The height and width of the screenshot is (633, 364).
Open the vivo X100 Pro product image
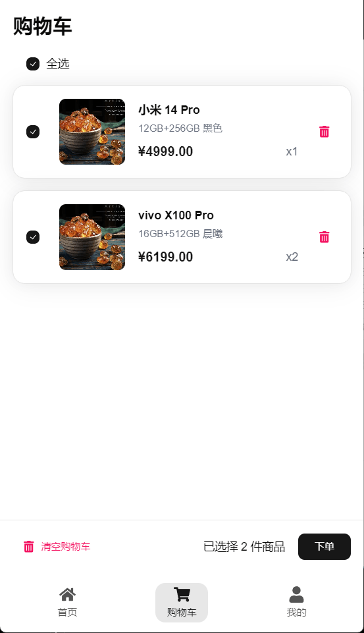coord(92,237)
